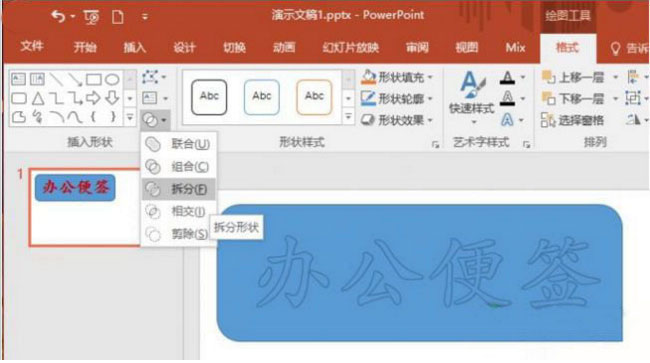The image size is (650, 363).
Task: Choose 组合(C) from merge shapes menu
Action: pos(178,167)
